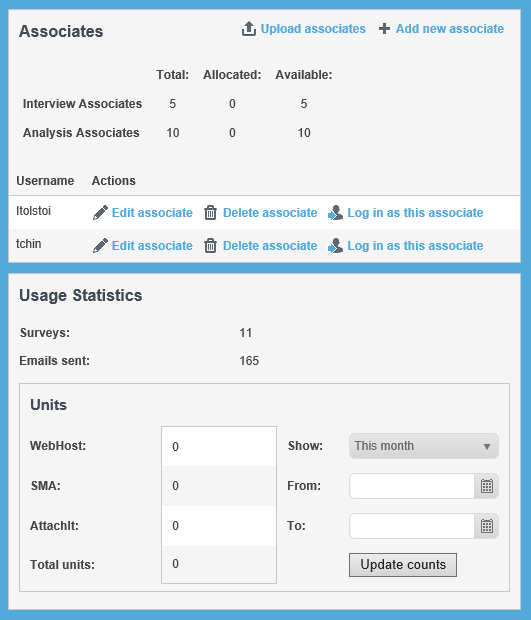Edit associate ltolstoi via text link

pyautogui.click(x=152, y=213)
